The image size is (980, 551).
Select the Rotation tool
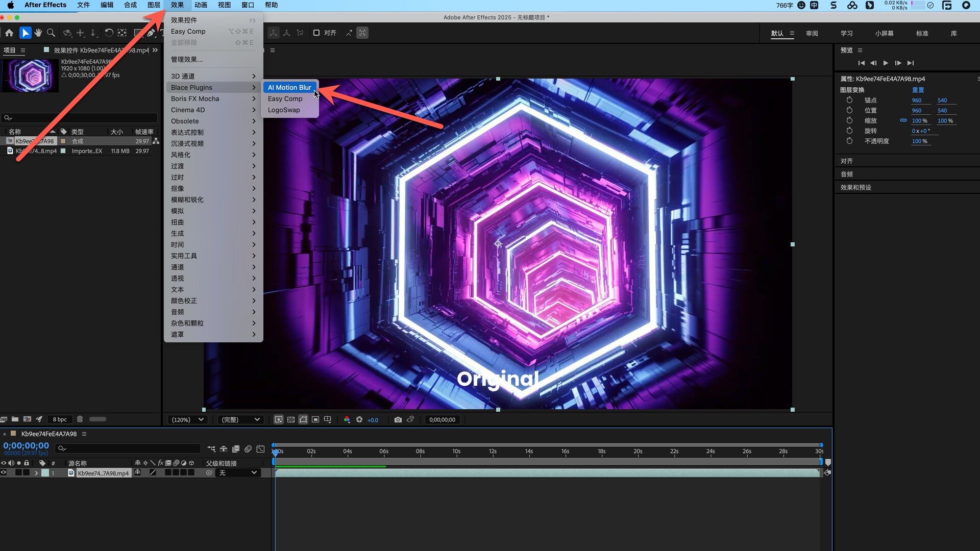click(109, 33)
